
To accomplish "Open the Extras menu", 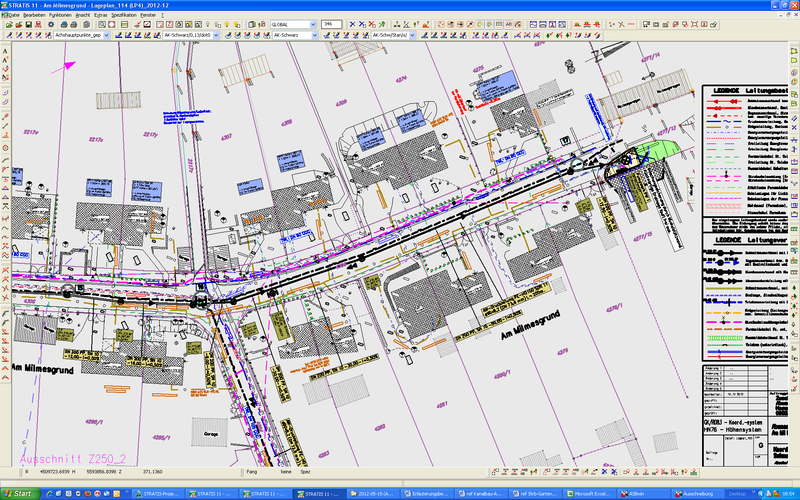I will pyautogui.click(x=101, y=15).
